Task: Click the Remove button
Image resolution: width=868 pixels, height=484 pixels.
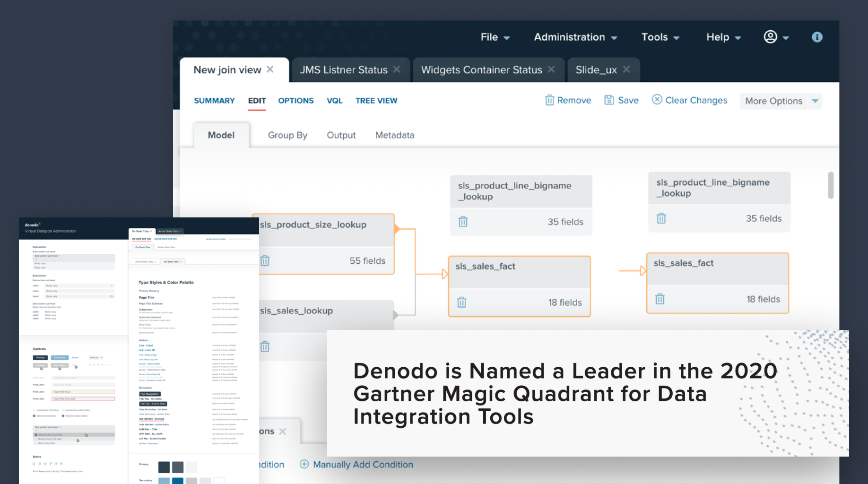Action: [x=568, y=100]
